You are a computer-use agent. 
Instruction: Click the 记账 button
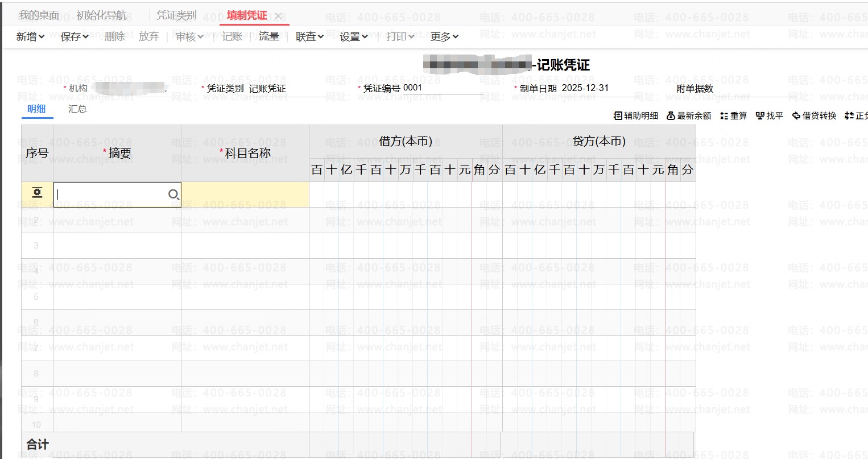pos(232,37)
